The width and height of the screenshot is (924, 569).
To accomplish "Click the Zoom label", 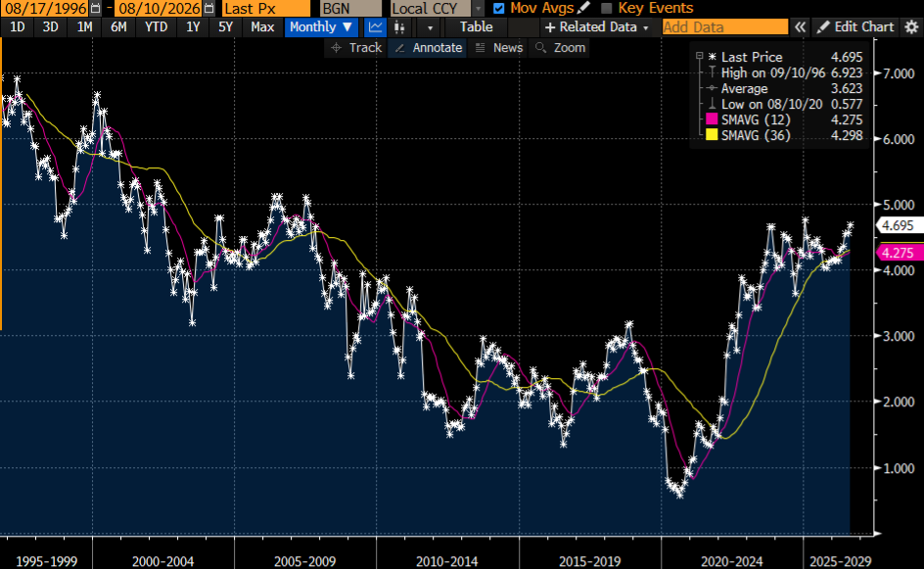I will [x=570, y=48].
